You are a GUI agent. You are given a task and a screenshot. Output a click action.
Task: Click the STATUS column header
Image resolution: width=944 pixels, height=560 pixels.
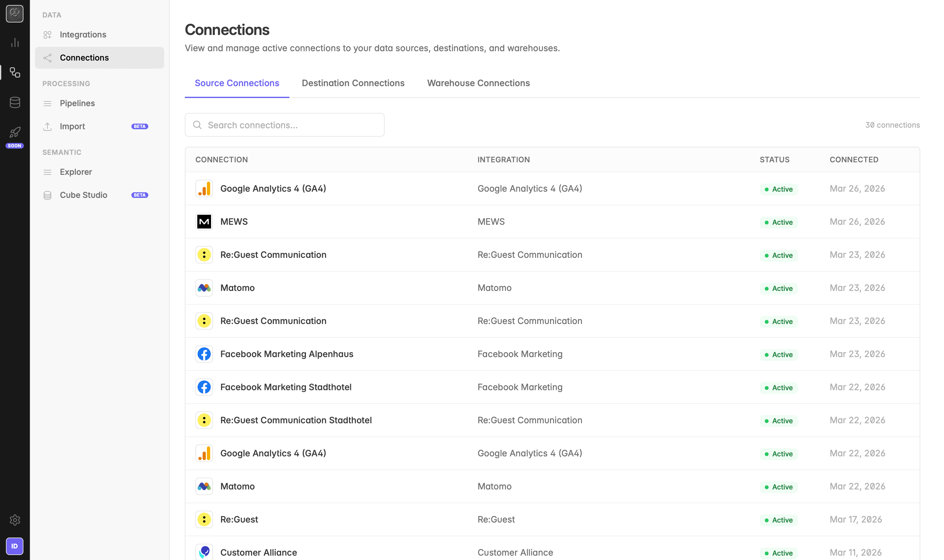tap(774, 160)
